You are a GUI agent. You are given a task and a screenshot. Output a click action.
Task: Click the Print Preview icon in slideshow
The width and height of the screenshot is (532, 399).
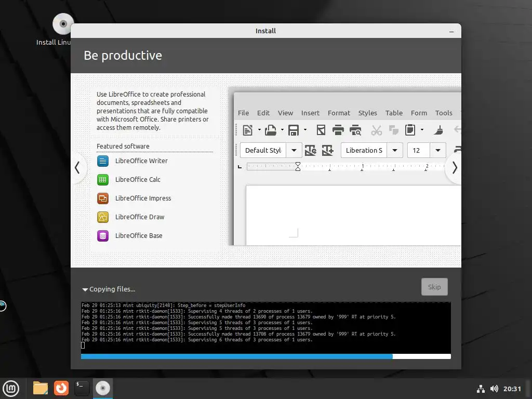tap(355, 130)
